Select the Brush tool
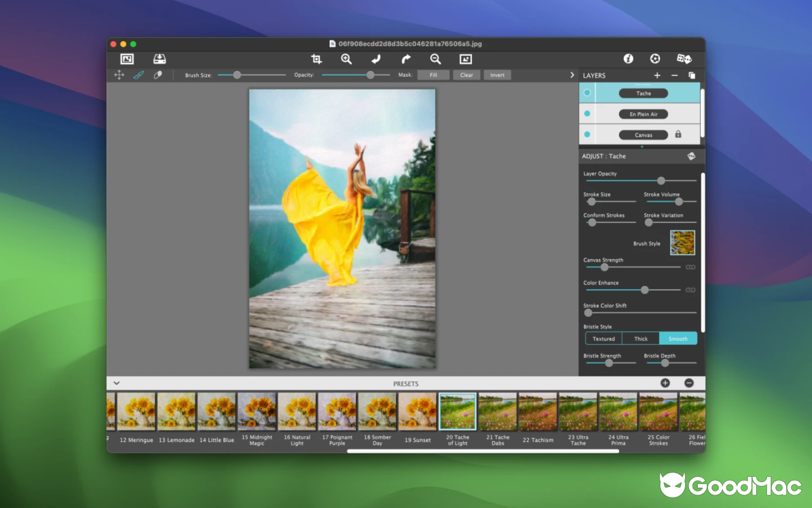The image size is (812, 508). pyautogui.click(x=139, y=74)
